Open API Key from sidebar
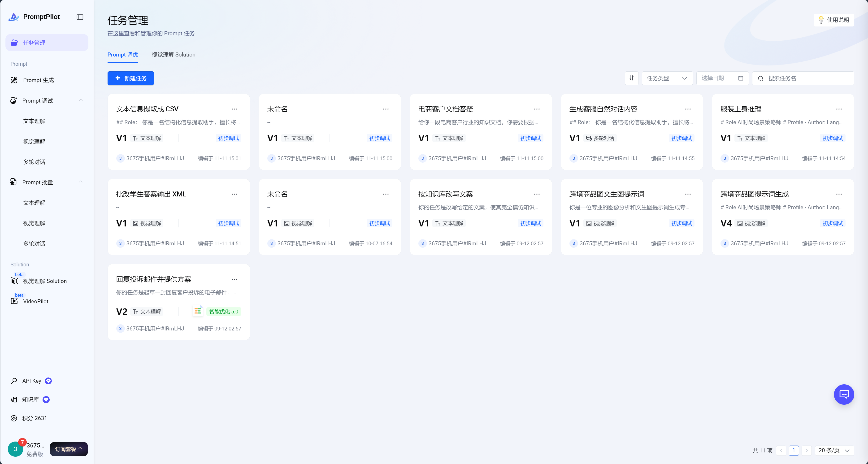This screenshot has height=464, width=868. click(x=31, y=381)
